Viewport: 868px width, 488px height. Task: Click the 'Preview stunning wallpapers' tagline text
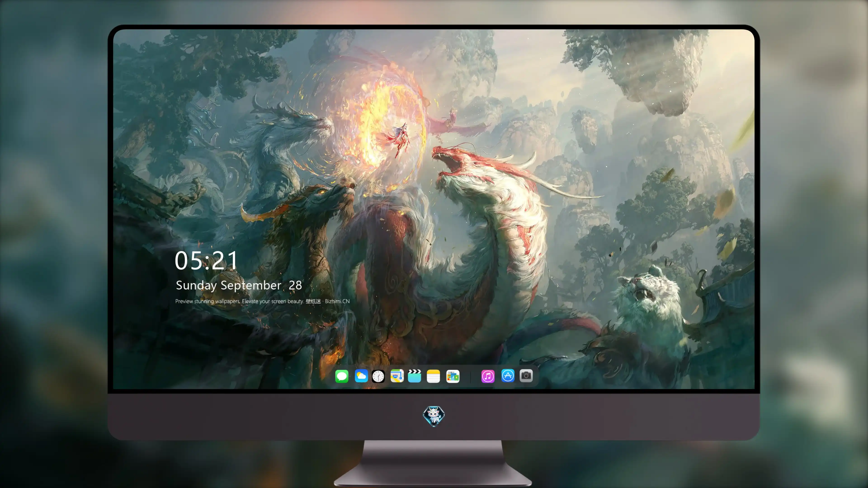coord(262,301)
